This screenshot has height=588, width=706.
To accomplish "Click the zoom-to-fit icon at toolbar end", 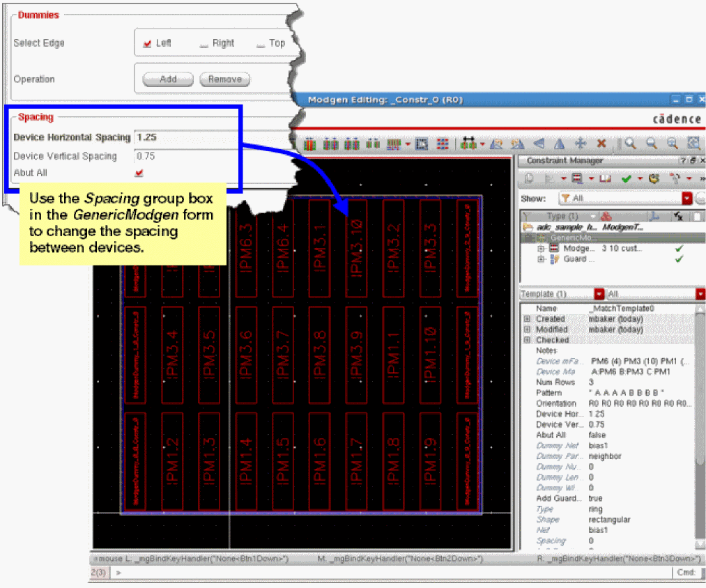I will [x=693, y=144].
